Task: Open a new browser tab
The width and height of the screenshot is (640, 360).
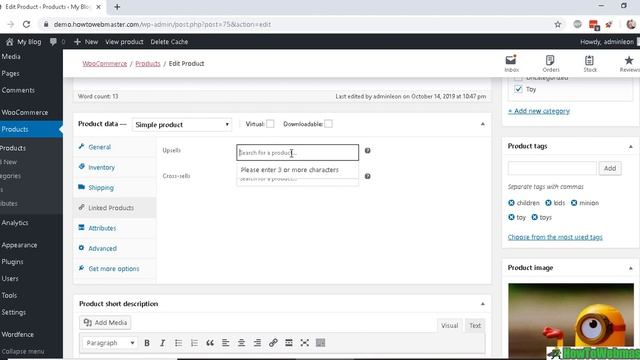Action: tap(117, 7)
